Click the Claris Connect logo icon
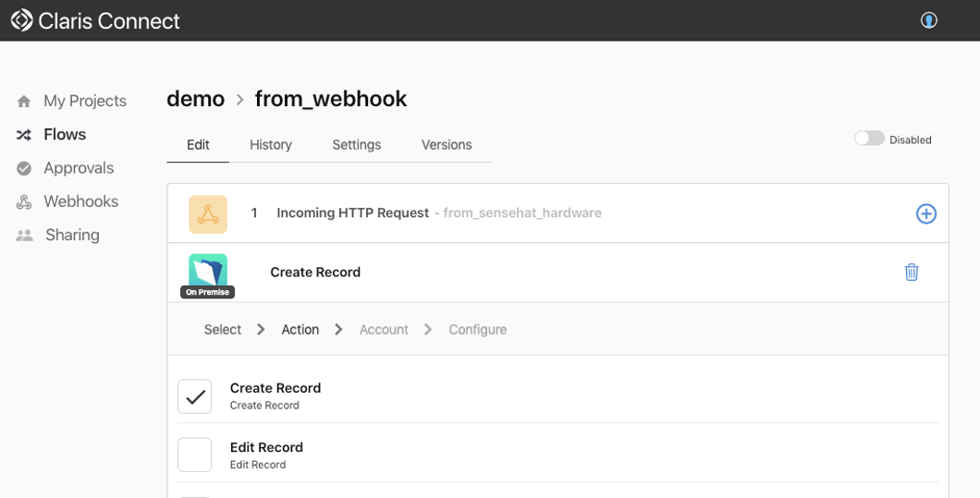This screenshot has height=498, width=980. point(21,20)
